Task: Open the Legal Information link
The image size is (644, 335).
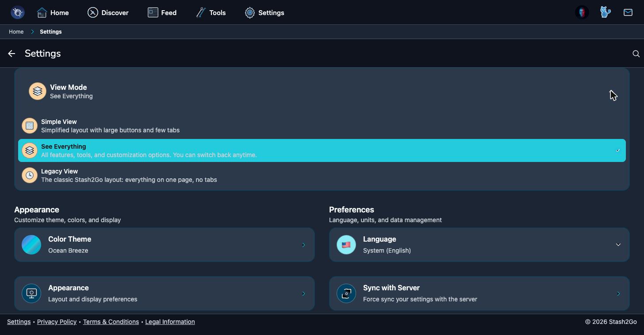Action: pyautogui.click(x=170, y=322)
